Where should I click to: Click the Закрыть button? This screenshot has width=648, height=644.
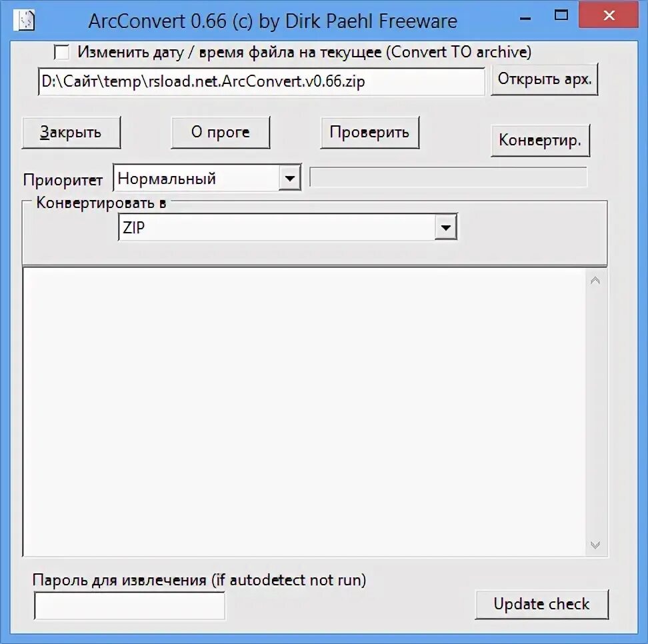[x=71, y=132]
